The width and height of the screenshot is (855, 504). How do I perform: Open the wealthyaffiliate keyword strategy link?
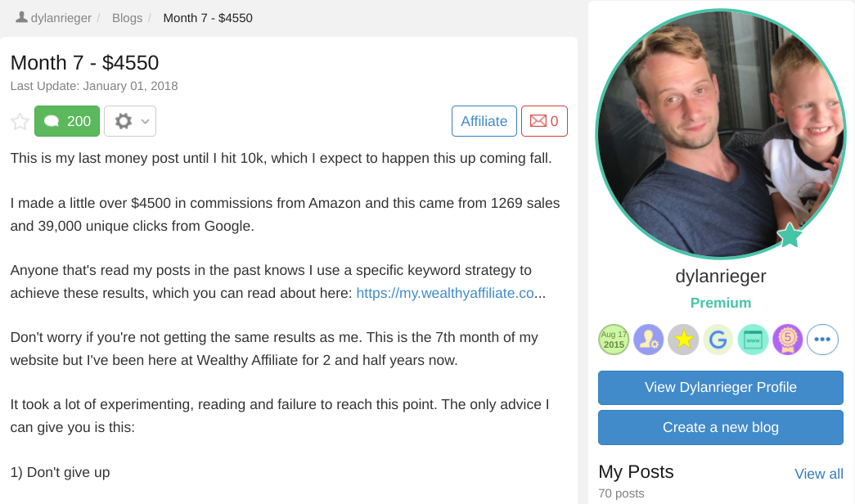point(445,293)
